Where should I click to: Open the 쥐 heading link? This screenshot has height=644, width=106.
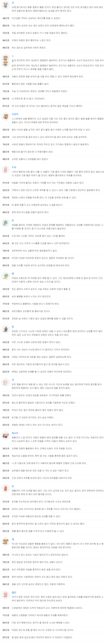click(13, 3)
